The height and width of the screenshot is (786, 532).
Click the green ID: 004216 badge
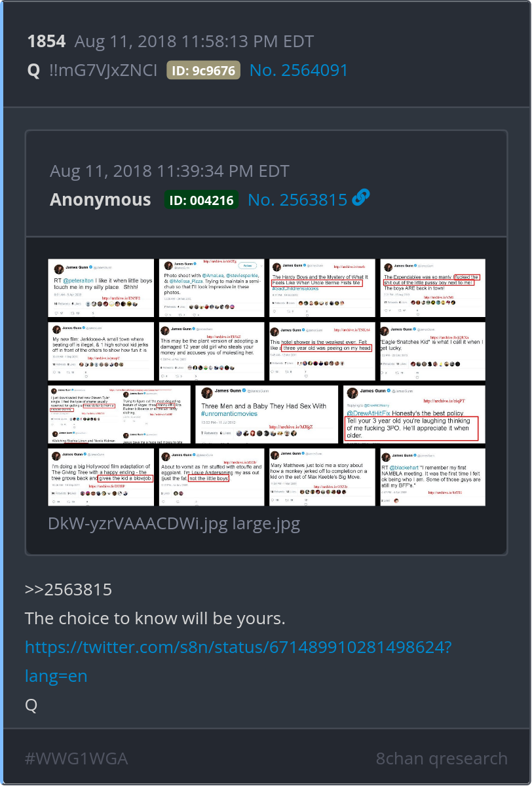[x=201, y=200]
